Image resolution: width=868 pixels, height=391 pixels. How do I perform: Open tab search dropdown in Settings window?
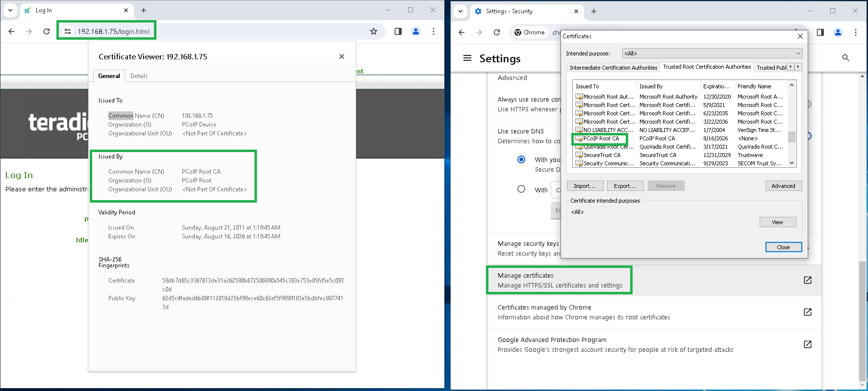click(x=460, y=11)
